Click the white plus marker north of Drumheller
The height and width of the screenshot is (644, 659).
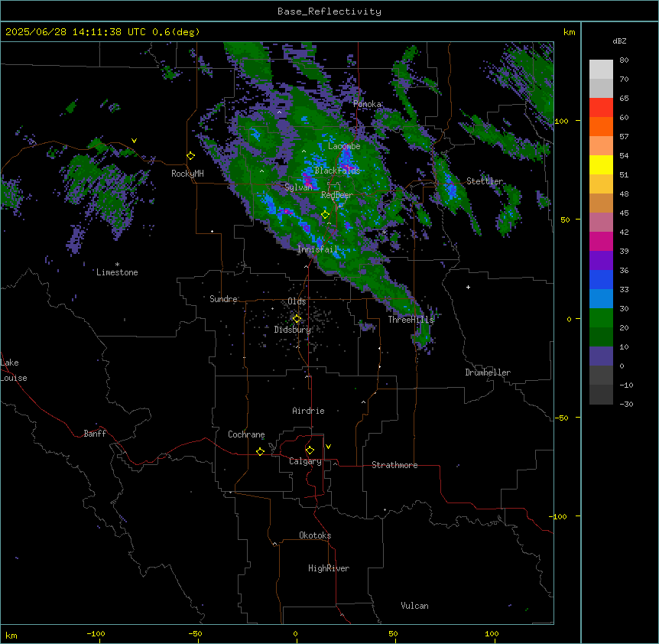point(468,287)
